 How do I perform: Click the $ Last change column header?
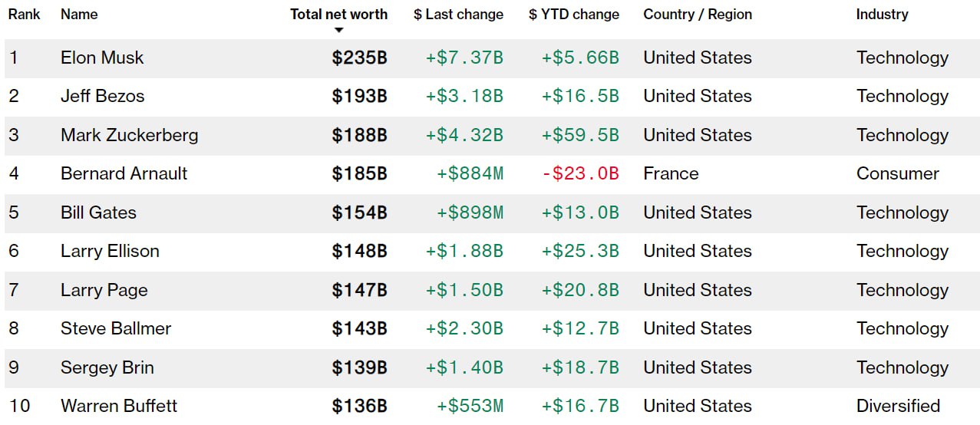pos(458,14)
